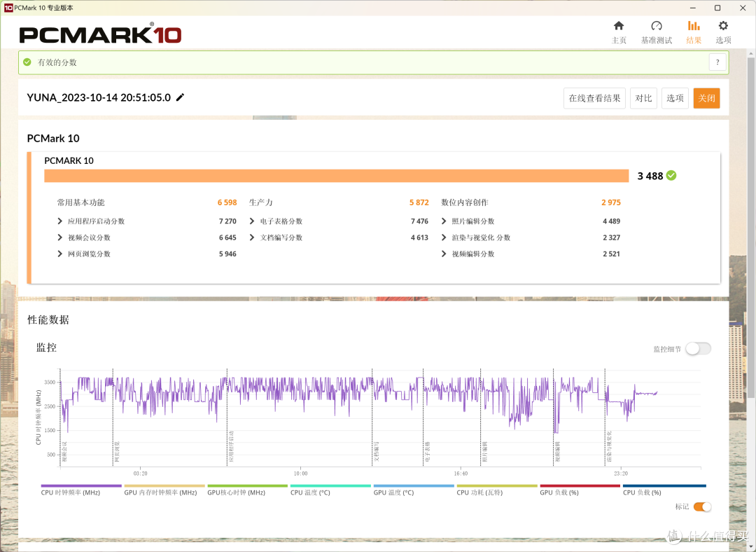Click the green check beside score 3 488
Image resolution: width=756 pixels, height=552 pixels.
coord(671,176)
